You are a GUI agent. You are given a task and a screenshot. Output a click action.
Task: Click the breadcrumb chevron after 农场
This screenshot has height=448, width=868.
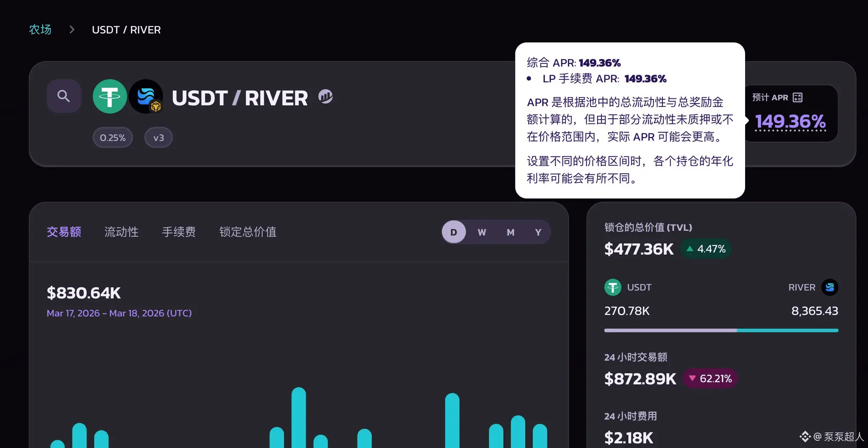72,30
